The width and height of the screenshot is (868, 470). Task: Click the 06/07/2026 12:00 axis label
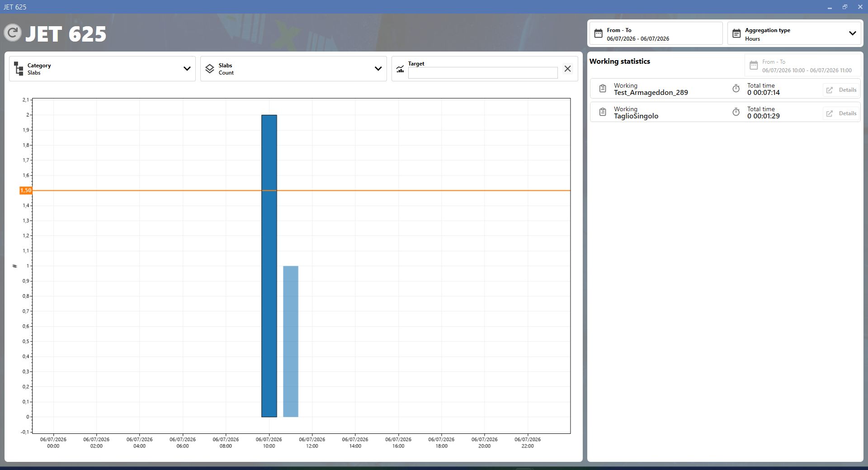312,442
